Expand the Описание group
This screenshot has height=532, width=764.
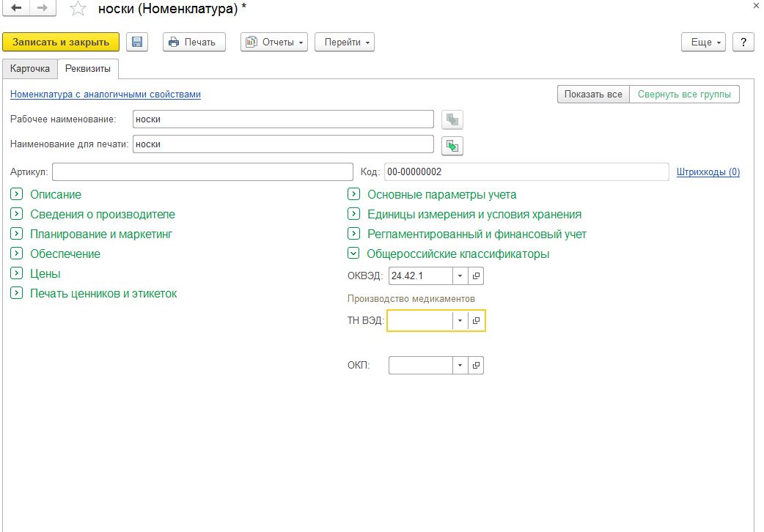[16, 195]
